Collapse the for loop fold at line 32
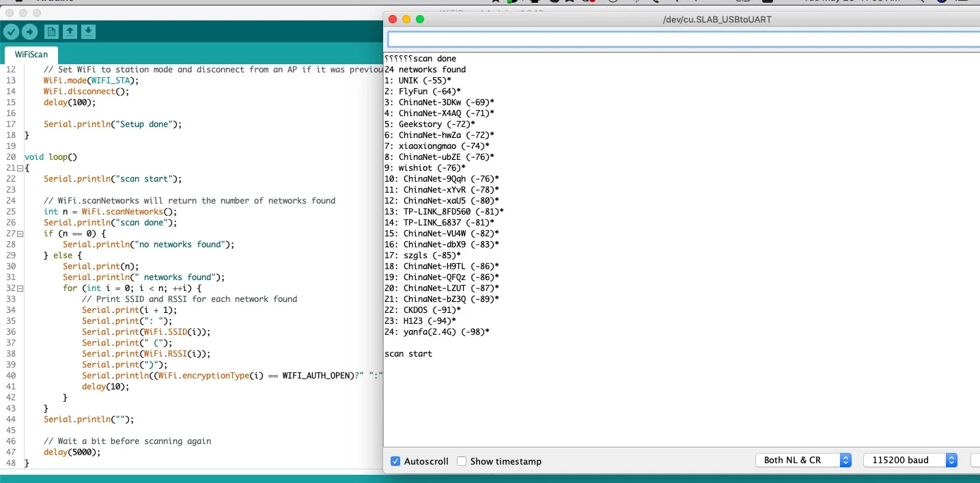The height and width of the screenshot is (483, 980). pyautogui.click(x=20, y=288)
